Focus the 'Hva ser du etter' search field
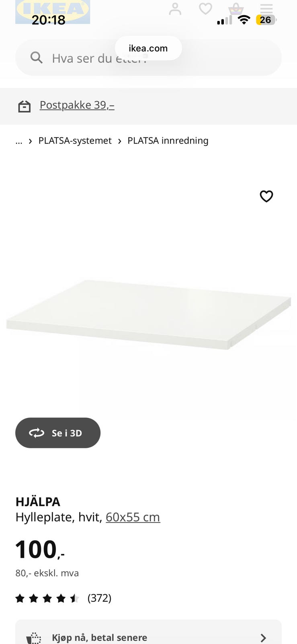 [x=148, y=58]
